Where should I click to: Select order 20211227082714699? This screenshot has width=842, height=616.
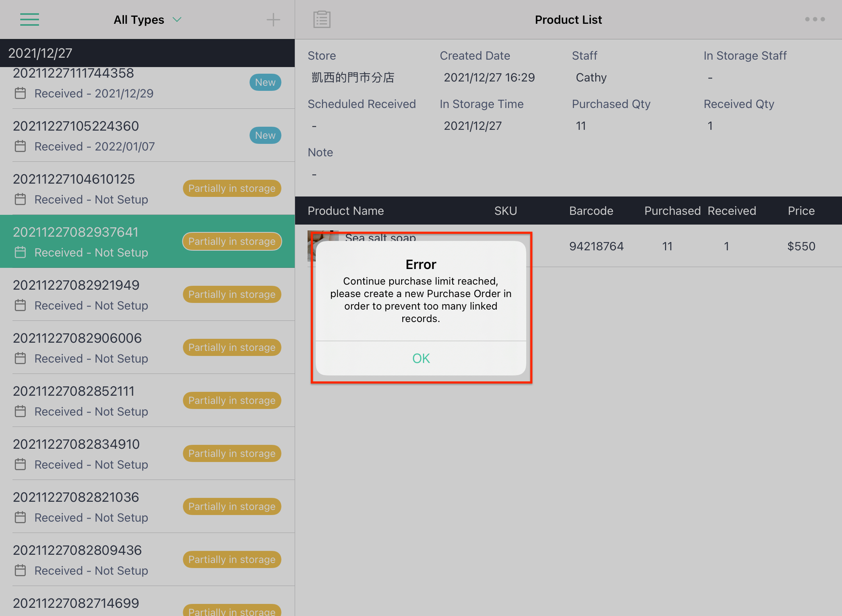tap(147, 602)
